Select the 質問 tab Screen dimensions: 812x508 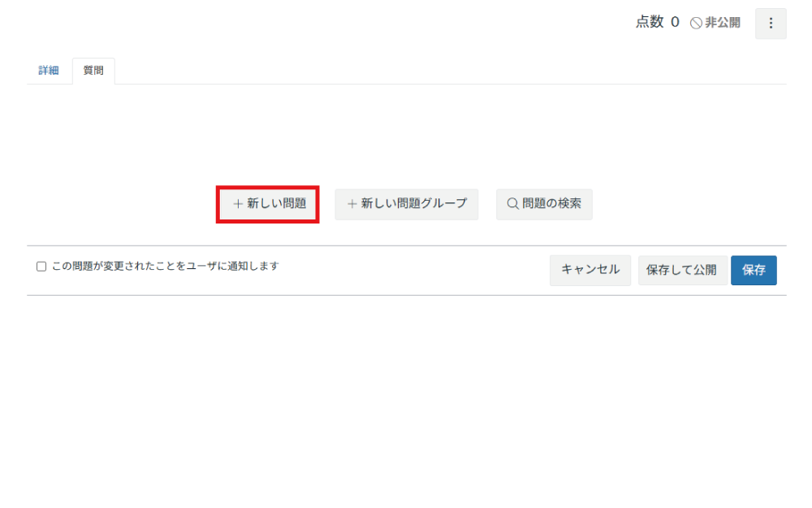(93, 71)
